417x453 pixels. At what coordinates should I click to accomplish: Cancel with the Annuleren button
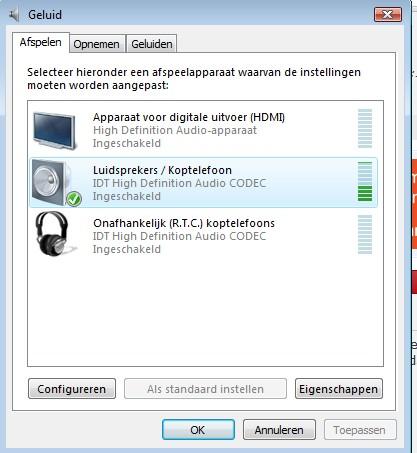coord(279,430)
